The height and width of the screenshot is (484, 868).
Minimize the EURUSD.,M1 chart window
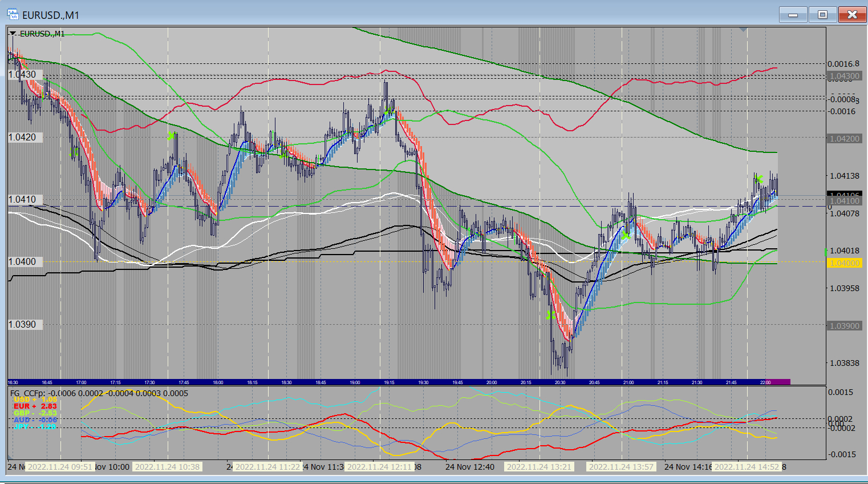coord(793,14)
